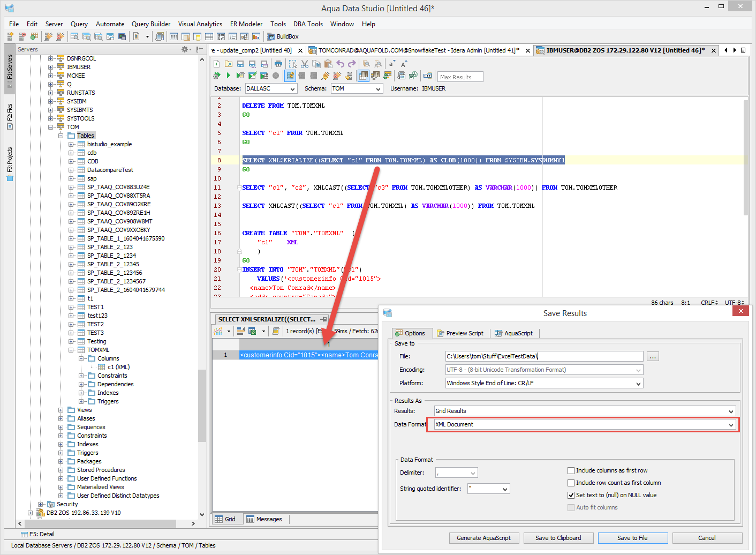Click the Save to File button

(632, 538)
